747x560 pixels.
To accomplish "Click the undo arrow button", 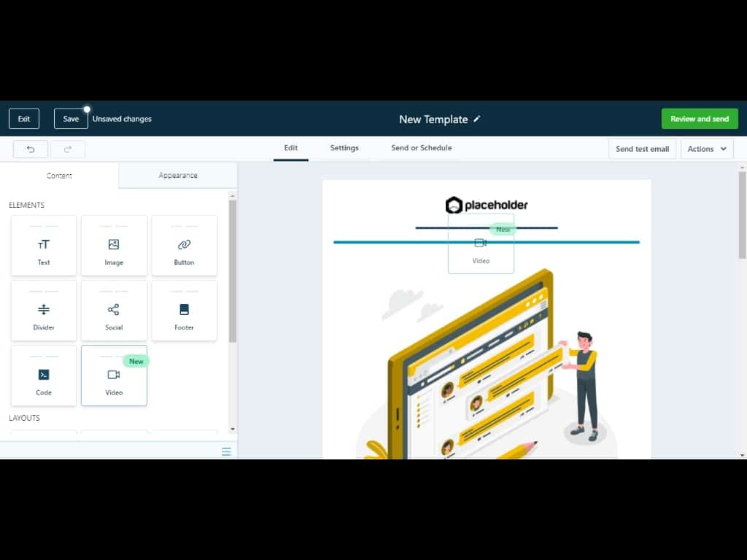I will [x=31, y=149].
